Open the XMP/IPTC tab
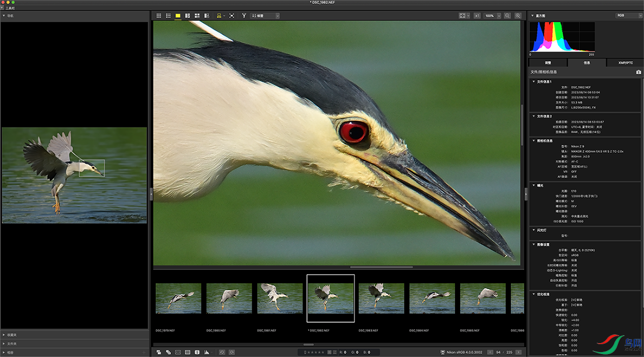The height and width of the screenshot is (357, 644). tap(625, 63)
